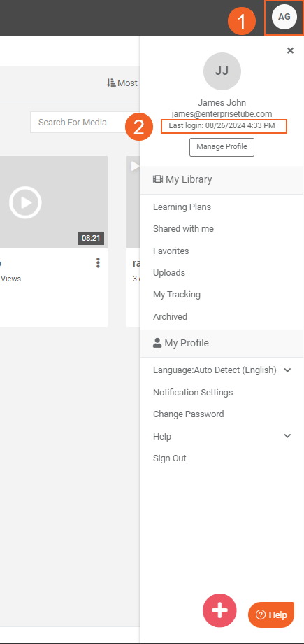View Archived media
This screenshot has width=304, height=644.
170,316
